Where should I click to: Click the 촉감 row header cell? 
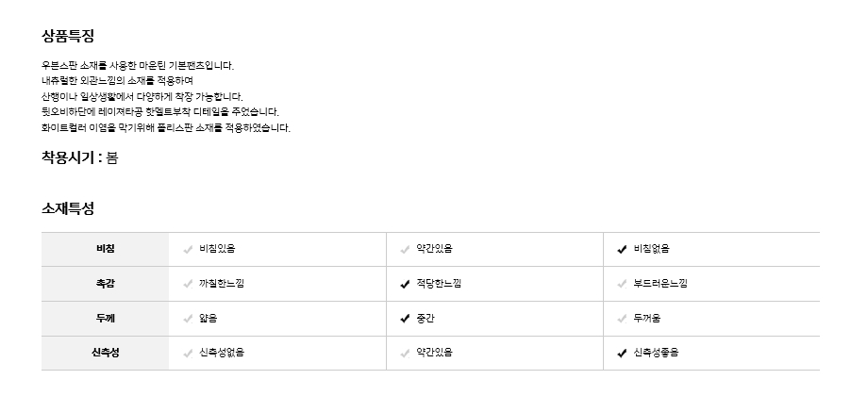click(x=105, y=284)
